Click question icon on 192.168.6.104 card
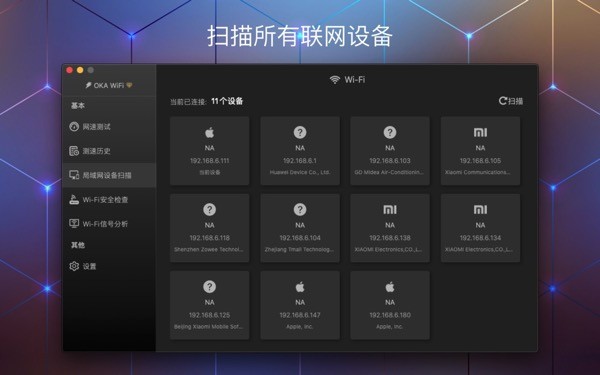600x375 pixels. pos(300,209)
